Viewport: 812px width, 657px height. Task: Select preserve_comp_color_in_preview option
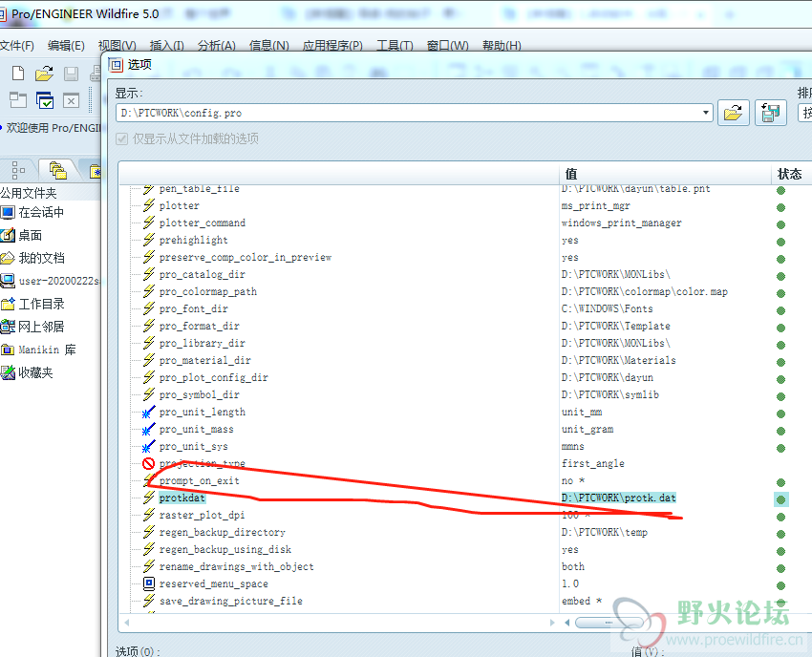(x=245, y=257)
